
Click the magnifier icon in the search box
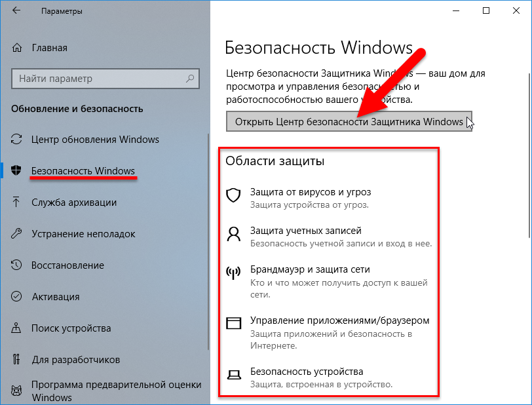(x=190, y=79)
